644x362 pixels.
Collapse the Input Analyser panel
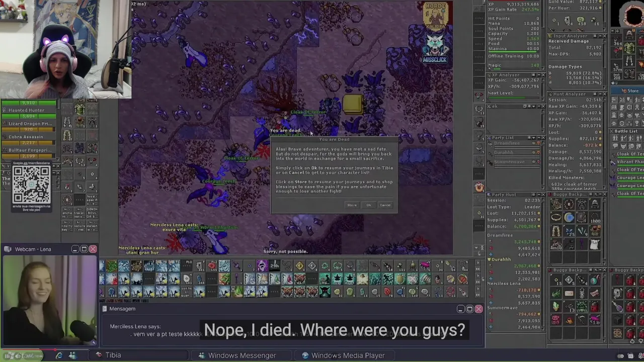[599, 36]
